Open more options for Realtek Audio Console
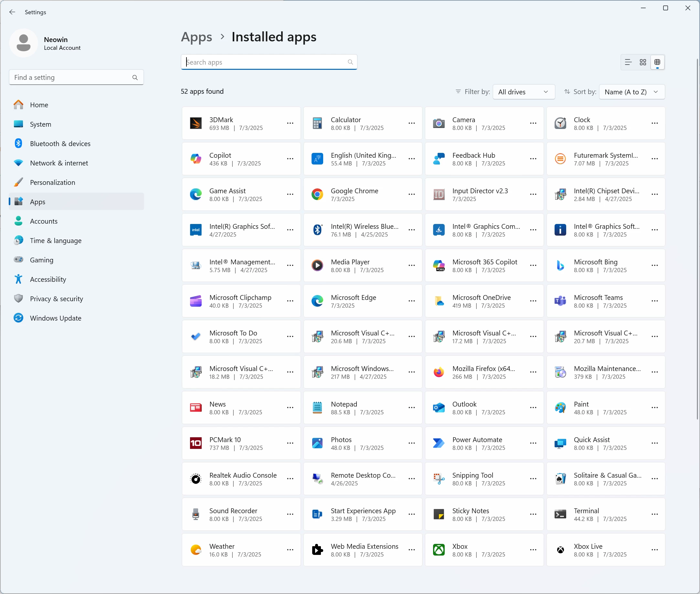Image resolution: width=700 pixels, height=594 pixels. coord(290,479)
